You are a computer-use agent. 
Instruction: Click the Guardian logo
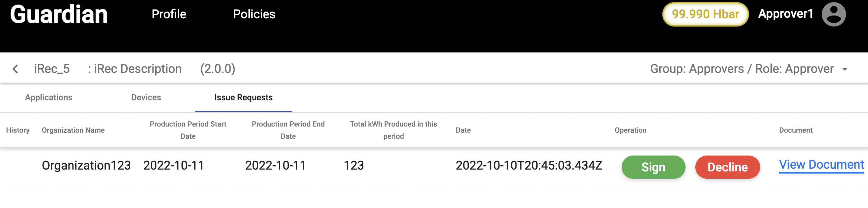pyautogui.click(x=59, y=15)
